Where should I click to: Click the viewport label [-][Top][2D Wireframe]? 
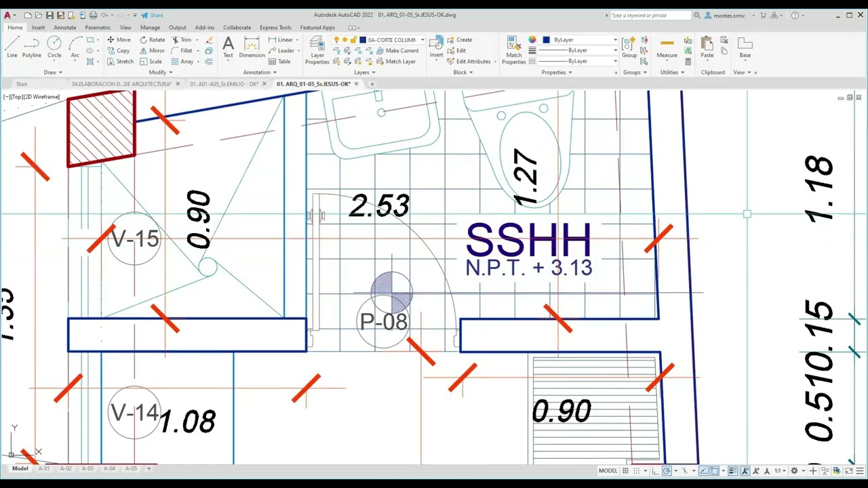[x=31, y=97]
